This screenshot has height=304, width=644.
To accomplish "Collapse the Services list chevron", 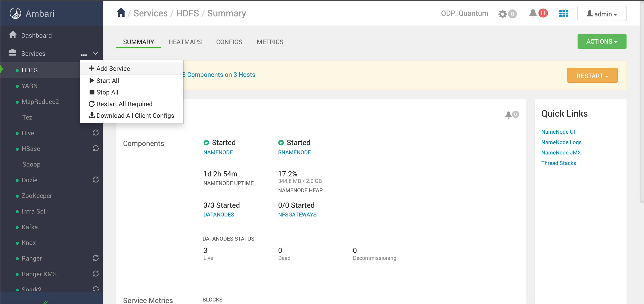I will pos(95,53).
